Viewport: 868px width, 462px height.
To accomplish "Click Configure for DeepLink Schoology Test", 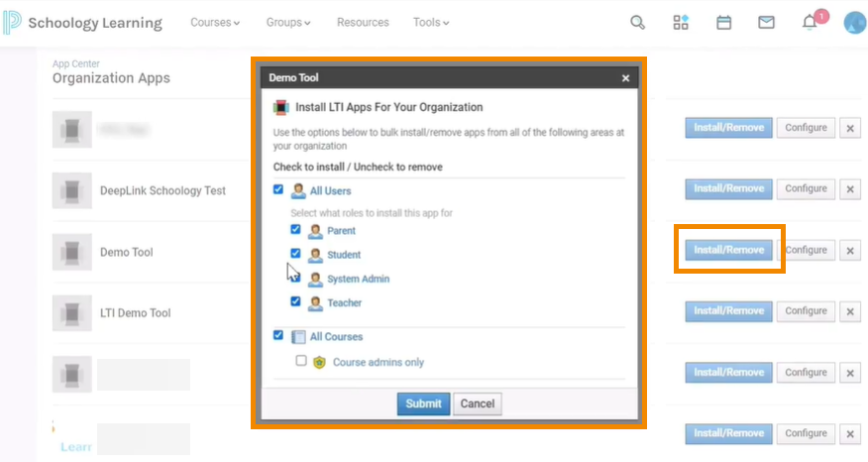I will pos(806,188).
